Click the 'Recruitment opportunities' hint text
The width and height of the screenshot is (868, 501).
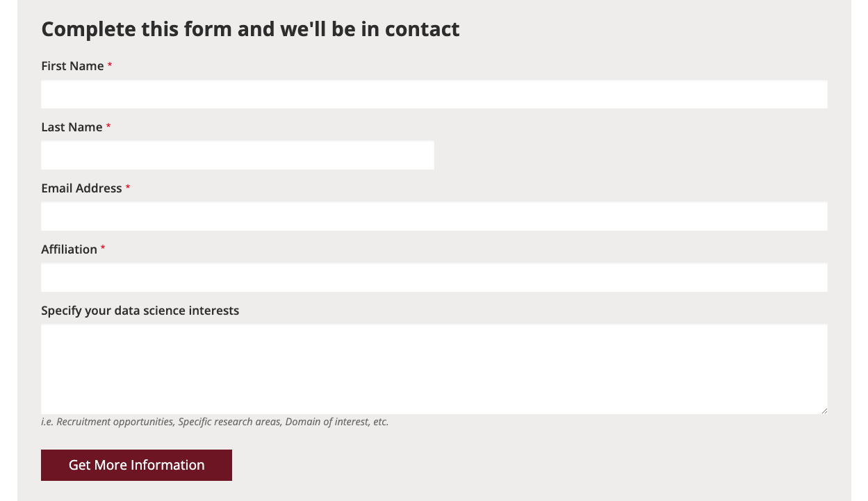115,422
